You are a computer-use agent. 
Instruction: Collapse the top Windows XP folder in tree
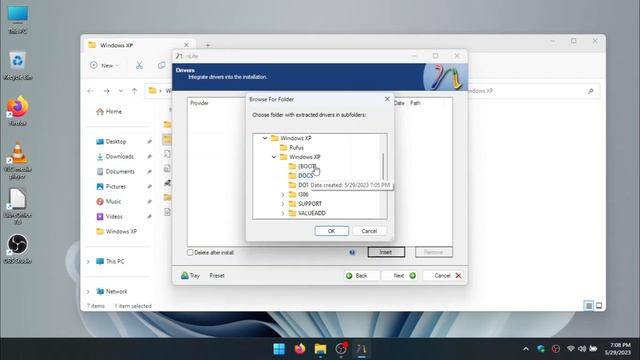click(x=265, y=138)
